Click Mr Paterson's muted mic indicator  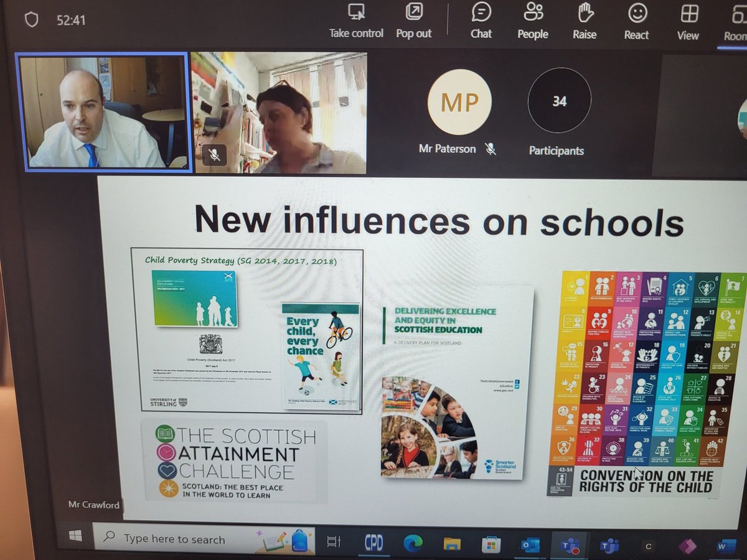point(491,149)
